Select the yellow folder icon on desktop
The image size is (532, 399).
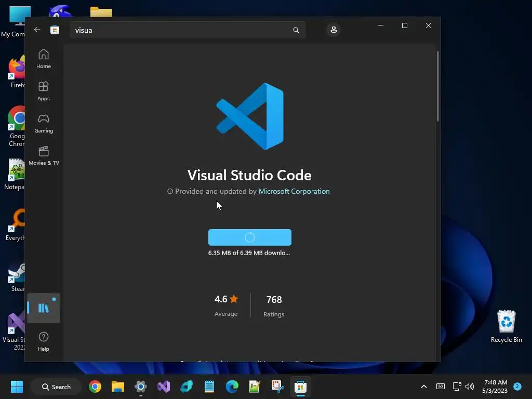click(x=101, y=12)
